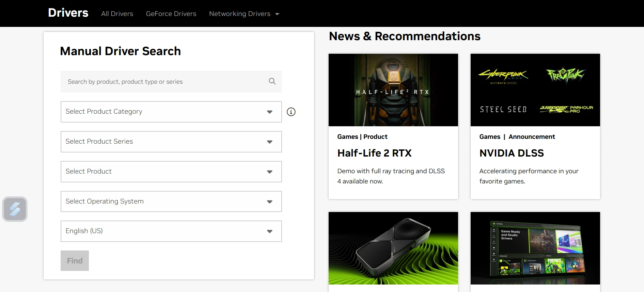Viewport: 644px width, 292px height.
Task: Expand the Select Product Series dropdown
Action: (x=171, y=142)
